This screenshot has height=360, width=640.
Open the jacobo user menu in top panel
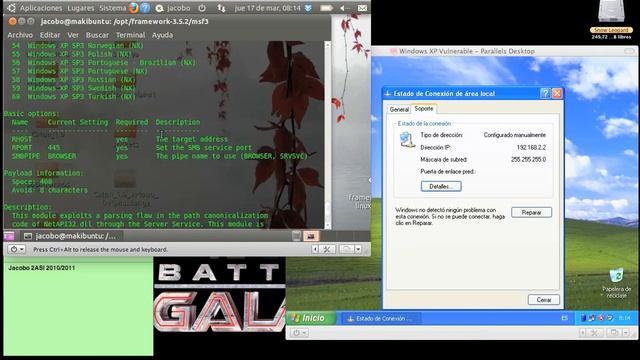coord(179,8)
